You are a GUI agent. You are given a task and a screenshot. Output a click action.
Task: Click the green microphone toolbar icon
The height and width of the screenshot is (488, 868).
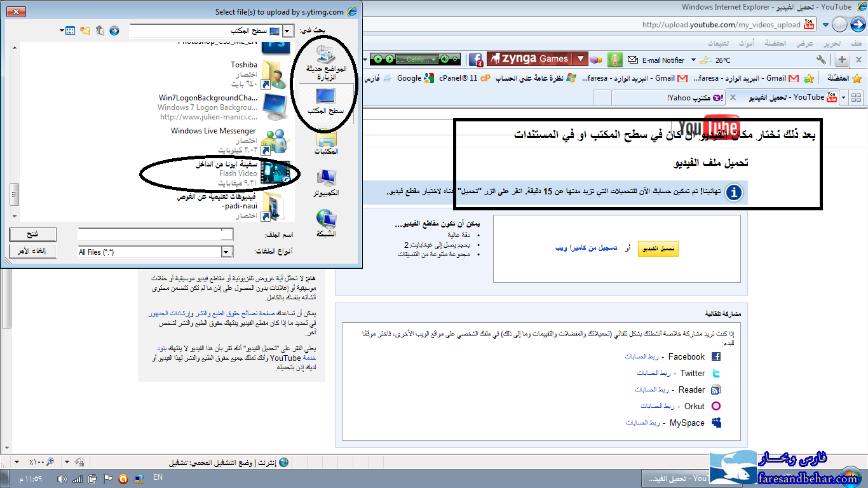[613, 60]
